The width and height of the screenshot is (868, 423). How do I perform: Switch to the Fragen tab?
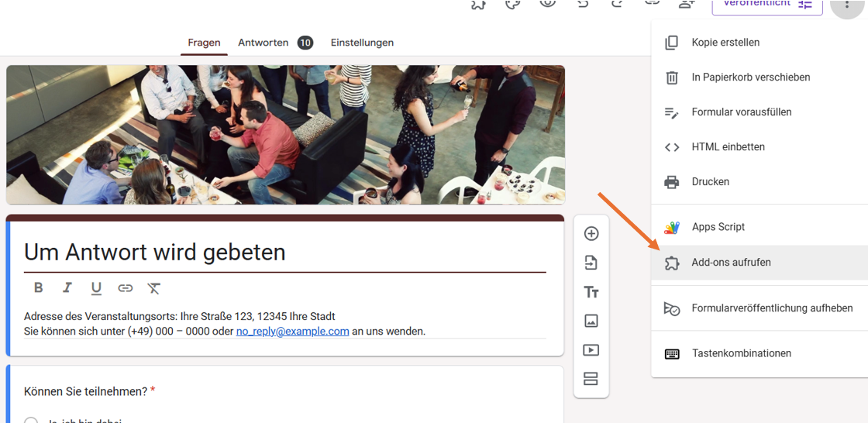[x=204, y=43]
